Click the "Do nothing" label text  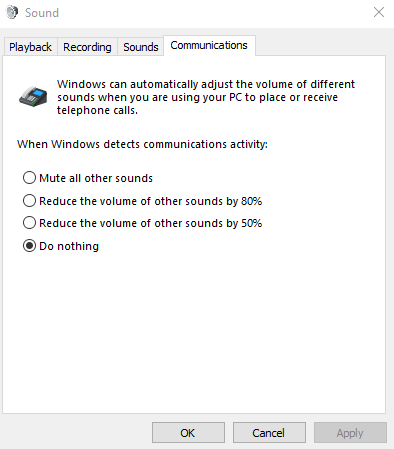pos(69,246)
